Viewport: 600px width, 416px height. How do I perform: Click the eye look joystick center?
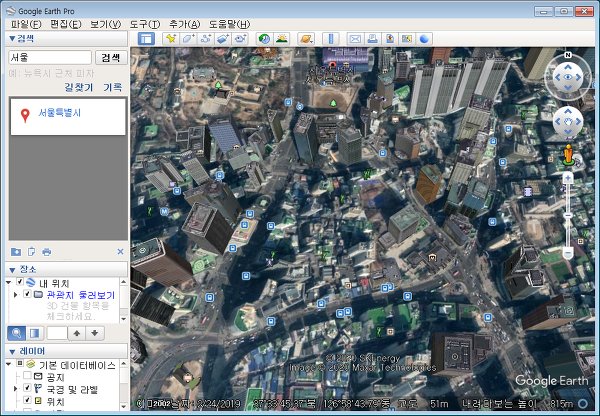coord(568,77)
